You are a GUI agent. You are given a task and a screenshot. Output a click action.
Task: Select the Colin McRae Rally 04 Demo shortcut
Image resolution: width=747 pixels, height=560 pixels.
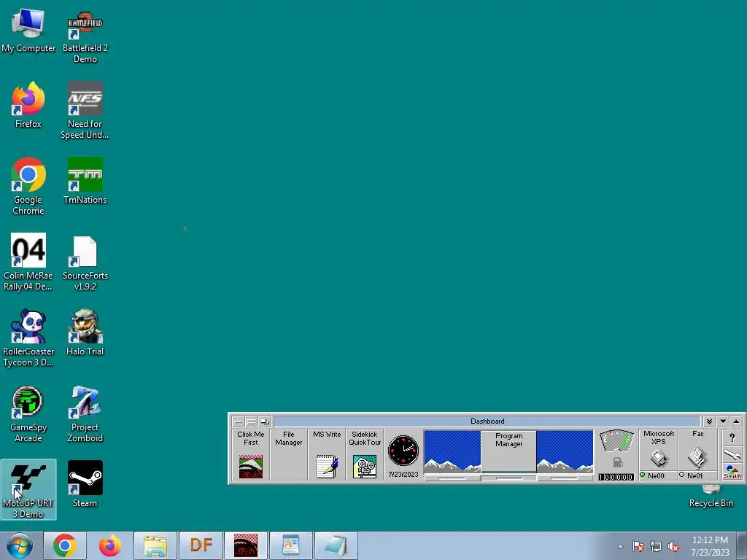[28, 262]
